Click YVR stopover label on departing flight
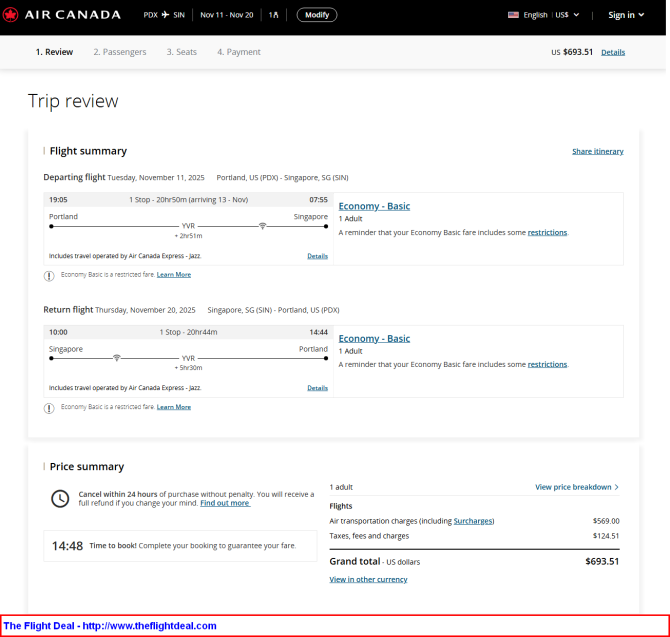This screenshot has width=670, height=637. click(188, 226)
